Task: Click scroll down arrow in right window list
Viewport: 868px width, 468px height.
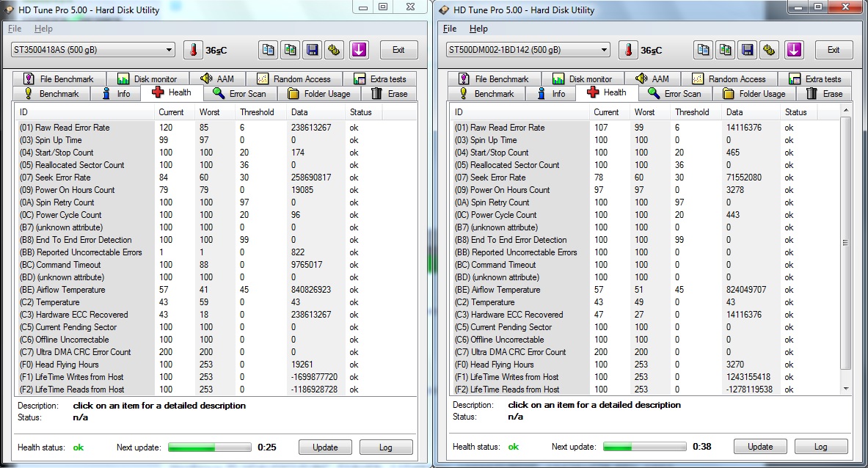Action: (x=845, y=389)
